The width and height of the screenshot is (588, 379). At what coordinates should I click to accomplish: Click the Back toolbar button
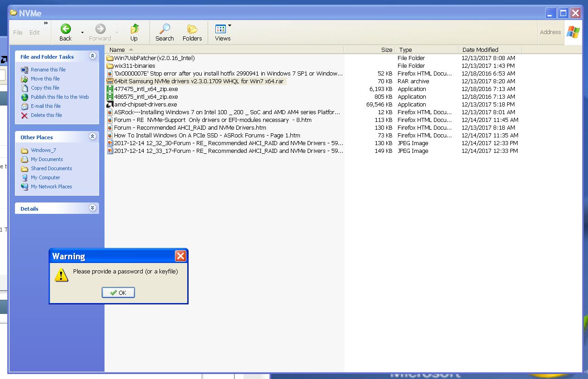point(66,32)
